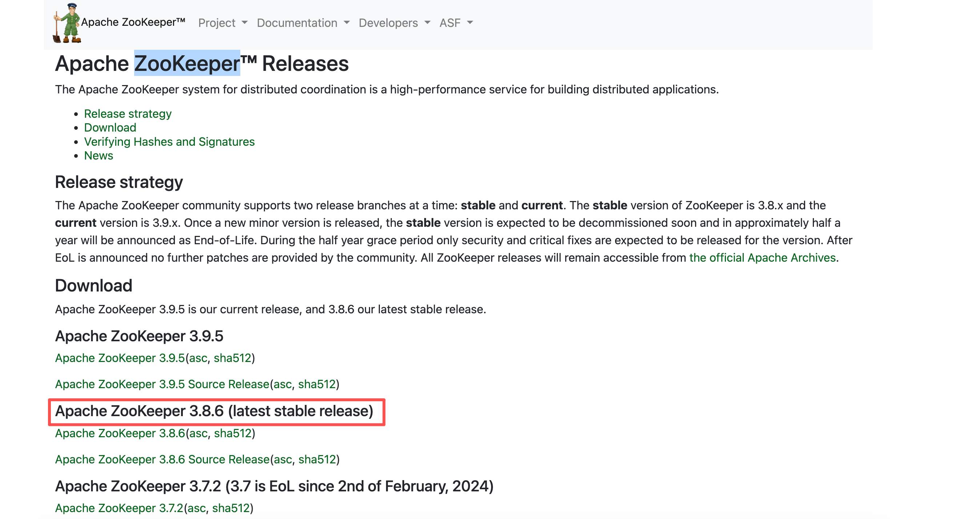Download Apache ZooKeeper 3.9.5 Source Release
Viewport: 980px width, 519px height.
162,384
